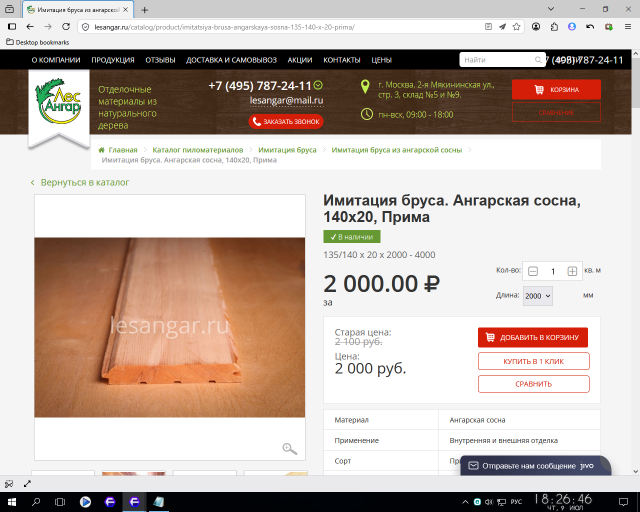Click the send/share paper plane icon
The height and width of the screenshot is (512, 640).
pyautogui.click(x=502, y=27)
